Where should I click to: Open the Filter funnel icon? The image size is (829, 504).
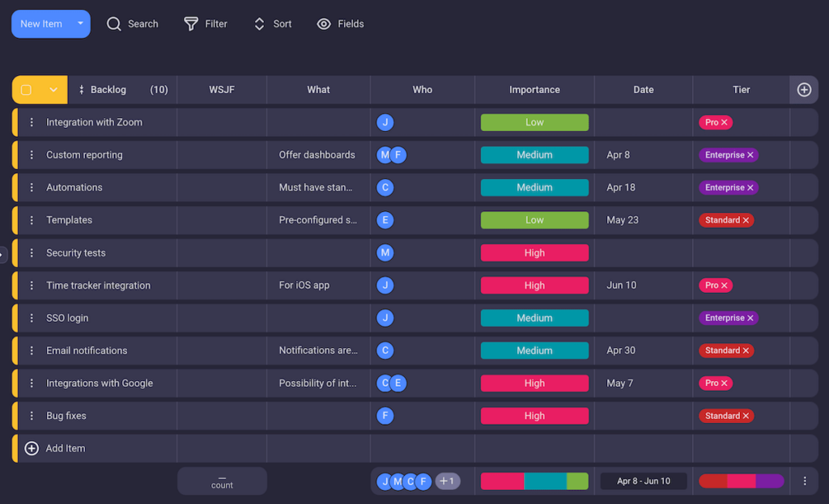[x=191, y=24]
